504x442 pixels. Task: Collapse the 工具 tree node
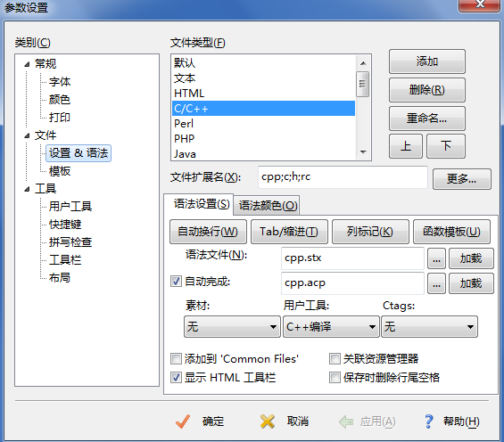tap(28, 190)
